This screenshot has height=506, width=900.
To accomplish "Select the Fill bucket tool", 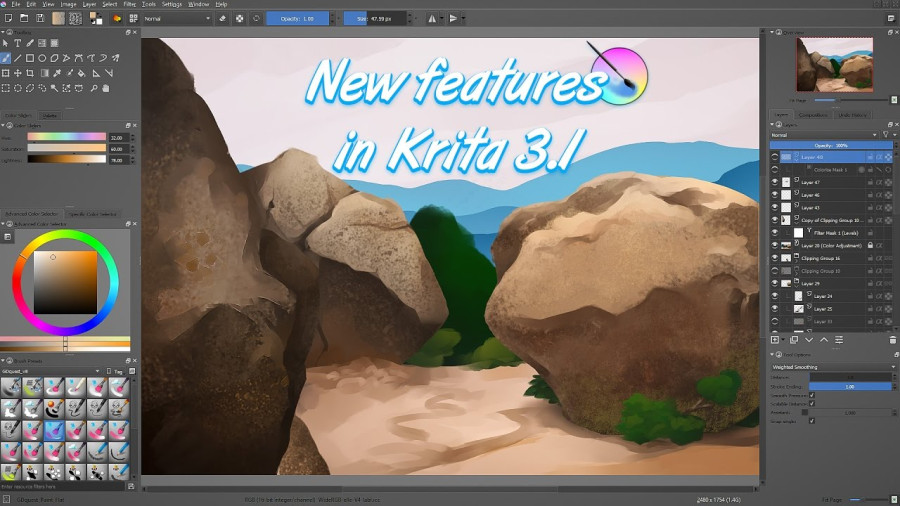I will point(82,73).
